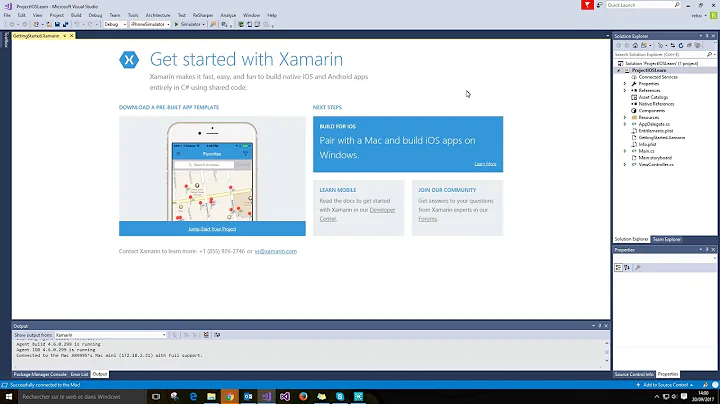Open the Tools menu
Image resolution: width=720 pixels, height=404 pixels.
(133, 15)
